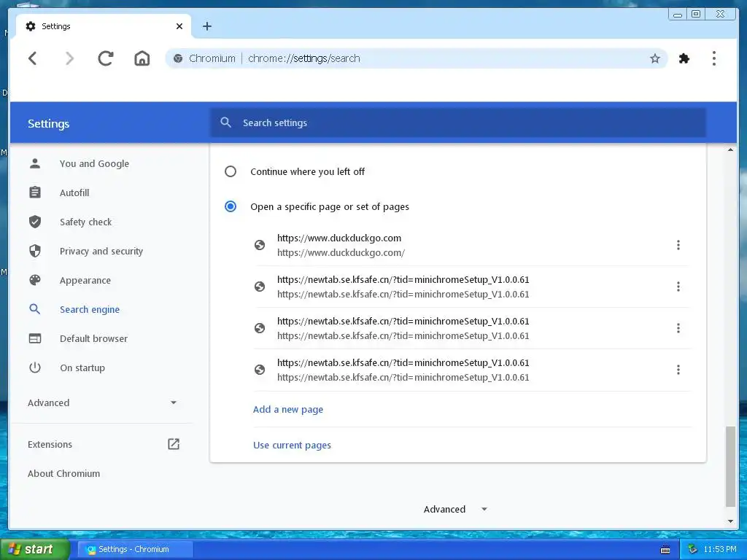The image size is (747, 560).
Task: Click the Privacy and security shield icon
Action: [x=35, y=251]
